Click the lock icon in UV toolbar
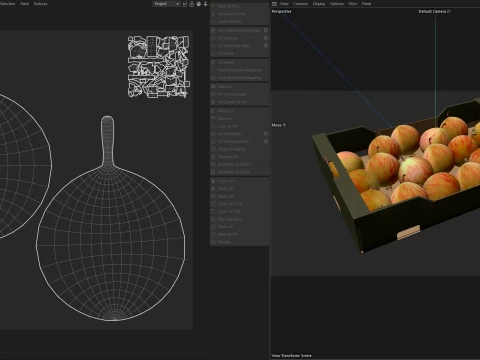Image resolution: width=480 pixels, height=360 pixels. [192, 4]
